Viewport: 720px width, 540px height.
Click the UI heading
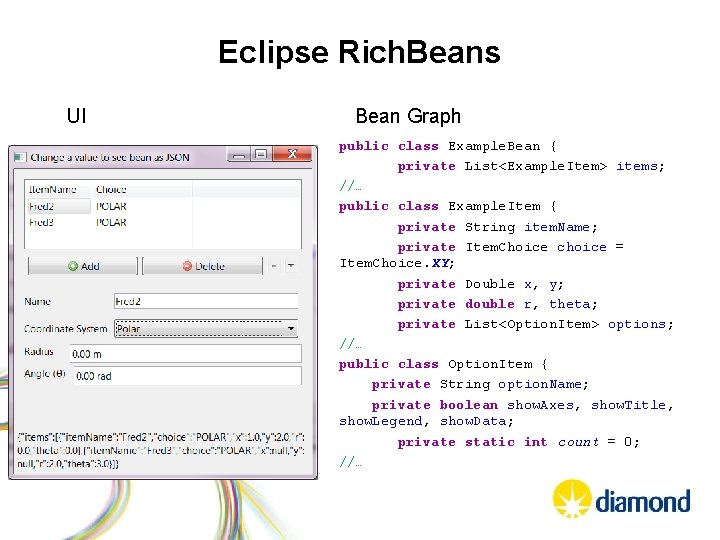coord(76,116)
